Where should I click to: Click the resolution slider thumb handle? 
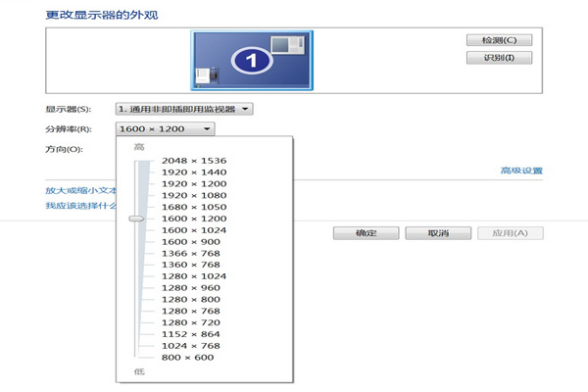pyautogui.click(x=136, y=219)
